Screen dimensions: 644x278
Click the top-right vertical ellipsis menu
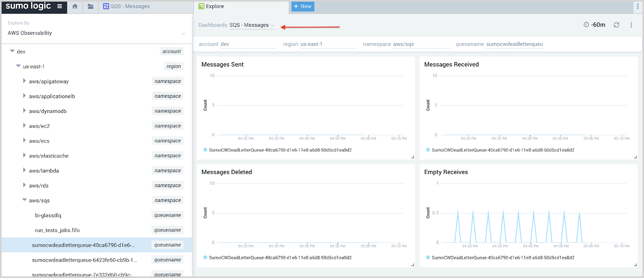pos(638,6)
